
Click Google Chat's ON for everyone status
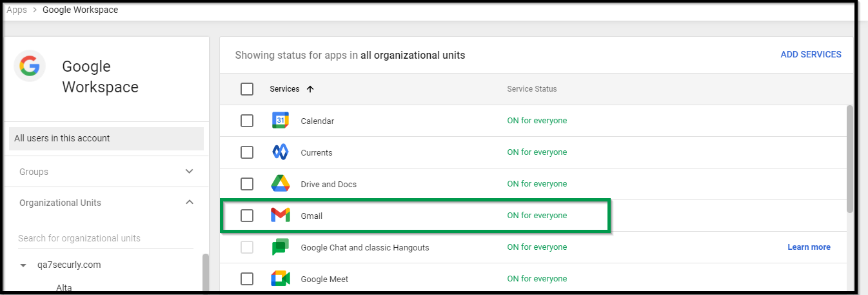point(537,247)
